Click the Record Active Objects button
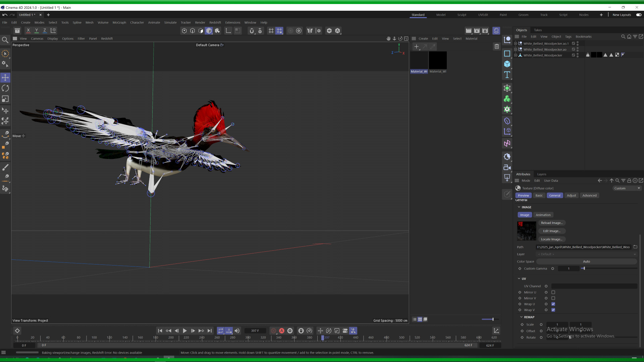The width and height of the screenshot is (644, 362). [x=273, y=331]
